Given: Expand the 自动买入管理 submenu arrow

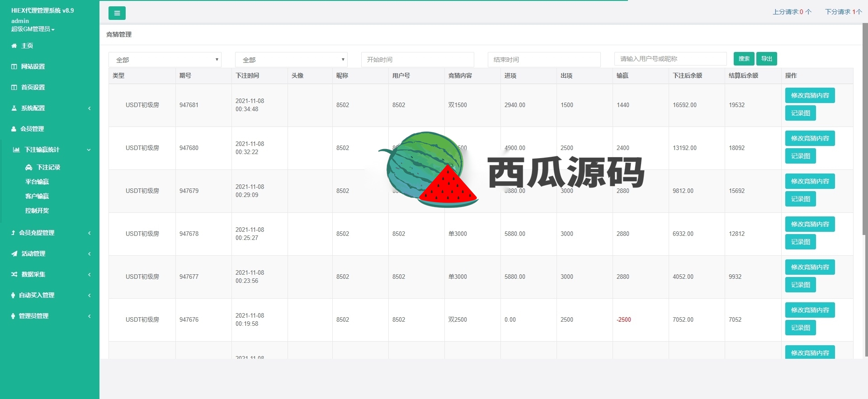Looking at the screenshot, I should [90, 295].
